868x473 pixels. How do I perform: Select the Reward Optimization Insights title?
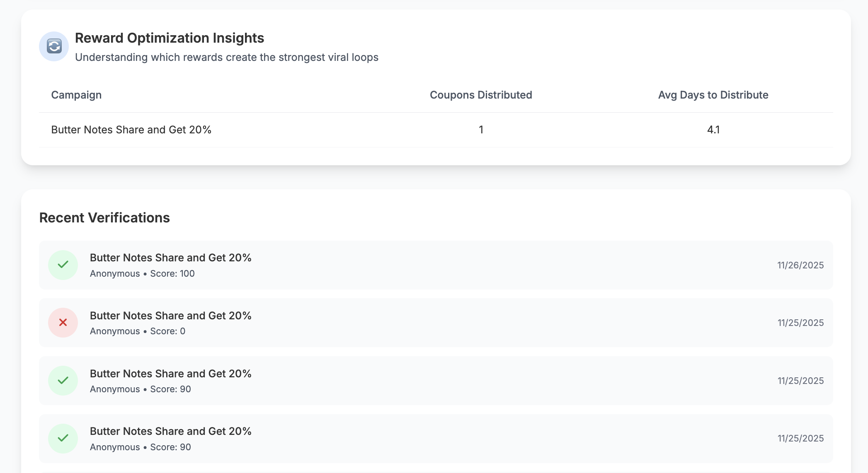169,38
